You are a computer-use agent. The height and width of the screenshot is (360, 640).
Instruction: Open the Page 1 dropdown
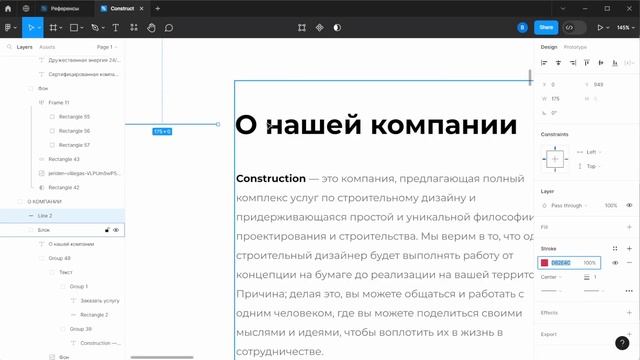pos(107,47)
